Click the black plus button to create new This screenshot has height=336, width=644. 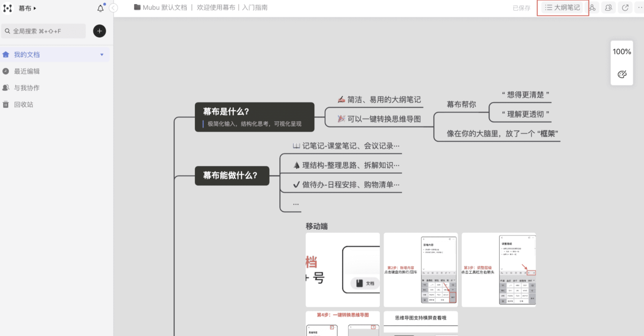pos(100,31)
